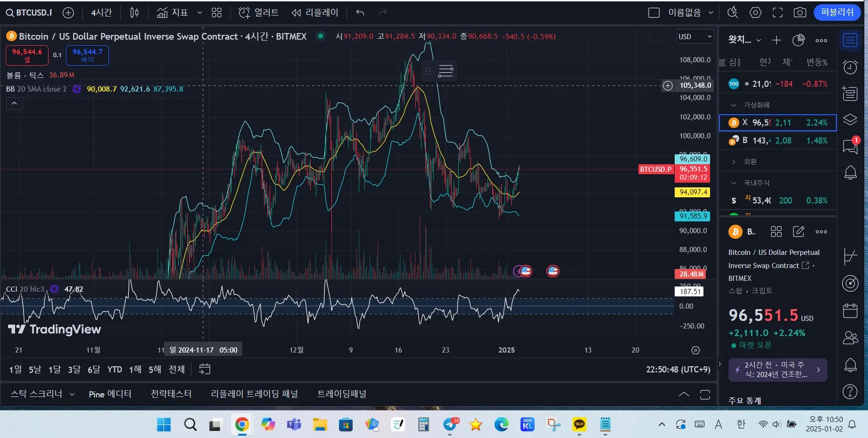The image size is (868, 438).
Task: Switch to the Pine 에디터 tab
Action: point(110,394)
